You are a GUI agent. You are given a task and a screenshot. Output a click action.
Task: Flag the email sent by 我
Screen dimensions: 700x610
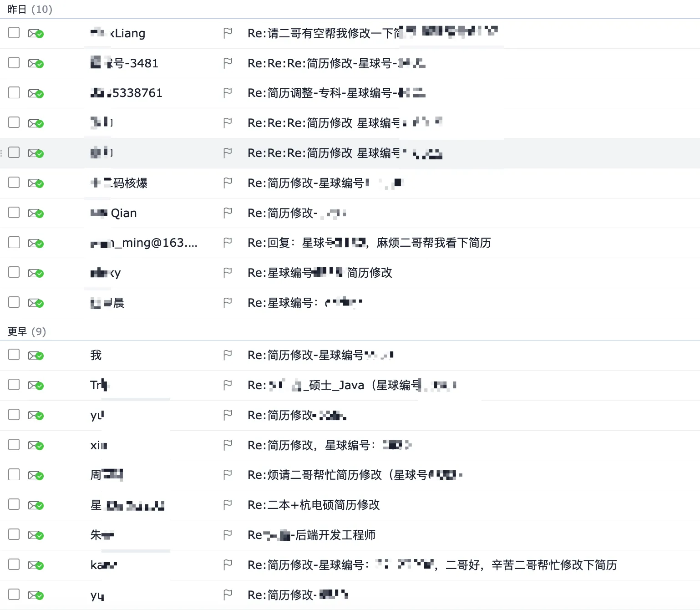coord(228,355)
